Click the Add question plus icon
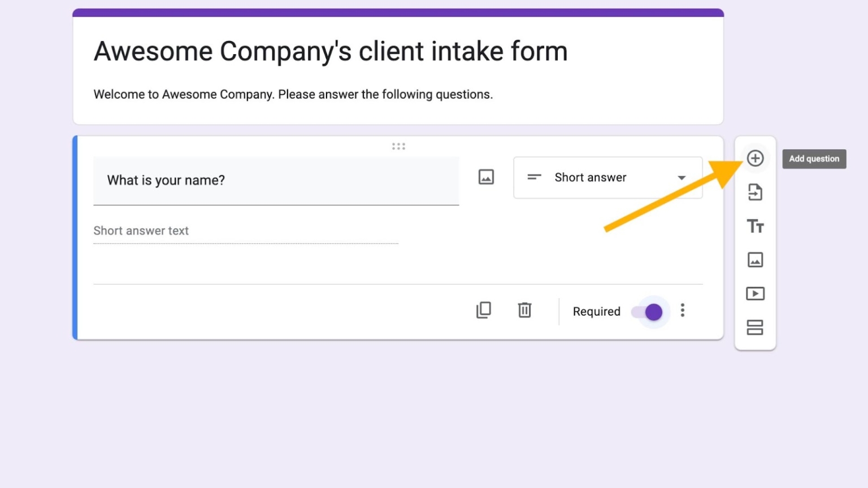 coord(756,159)
